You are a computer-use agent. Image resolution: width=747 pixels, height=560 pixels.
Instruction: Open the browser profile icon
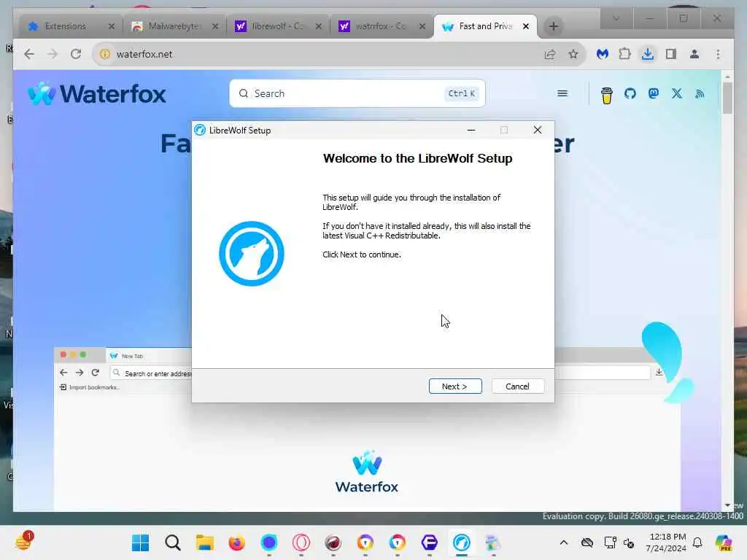(694, 54)
